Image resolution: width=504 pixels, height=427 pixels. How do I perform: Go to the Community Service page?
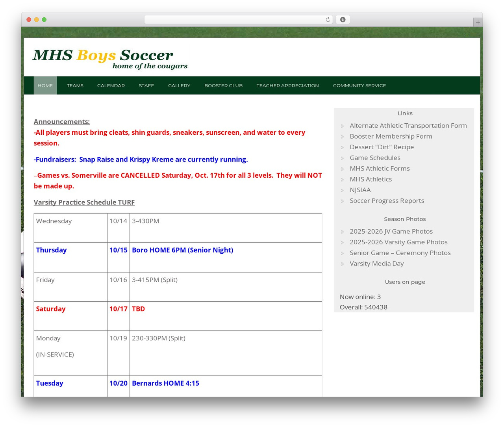pos(359,85)
